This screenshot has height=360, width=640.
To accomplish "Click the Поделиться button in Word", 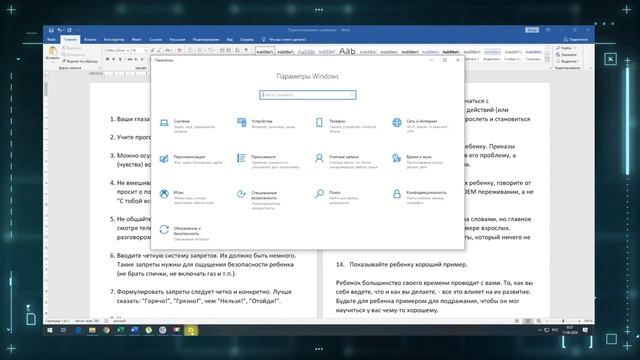I will 576,40.
